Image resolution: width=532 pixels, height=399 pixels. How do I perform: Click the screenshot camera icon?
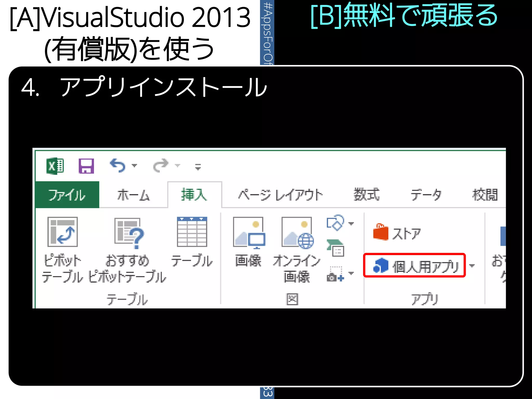[x=335, y=274]
